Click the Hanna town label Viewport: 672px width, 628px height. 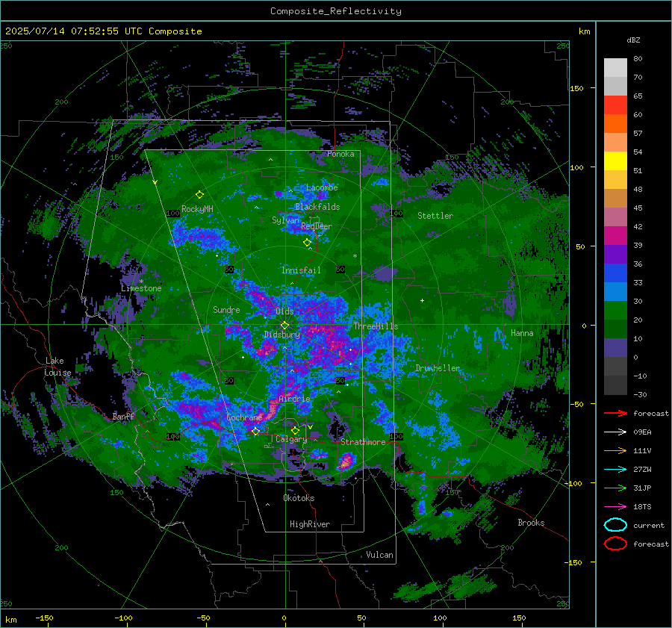pyautogui.click(x=522, y=333)
